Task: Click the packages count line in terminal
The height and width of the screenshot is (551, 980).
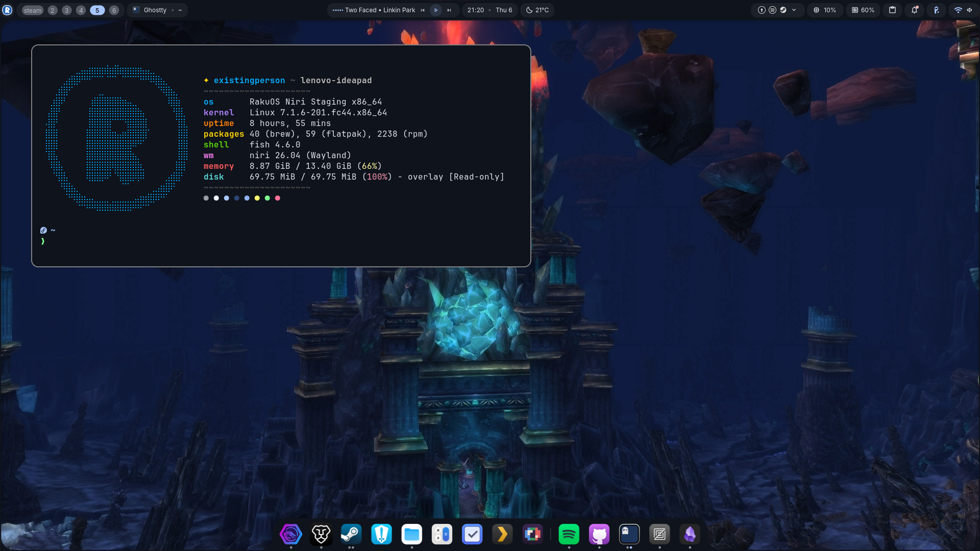Action: pyautogui.click(x=315, y=134)
